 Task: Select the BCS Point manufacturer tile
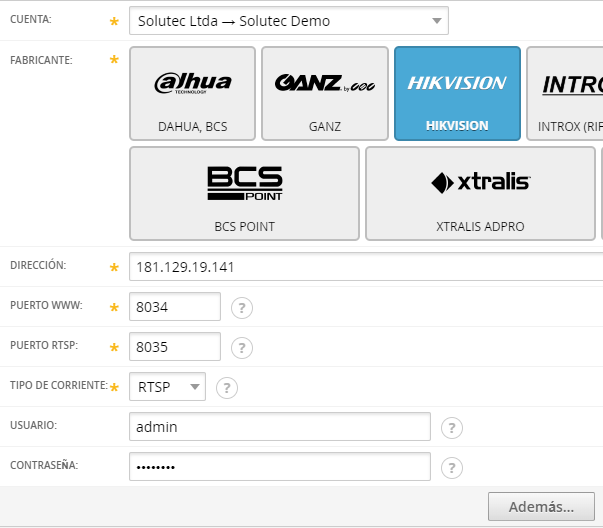pos(245,193)
